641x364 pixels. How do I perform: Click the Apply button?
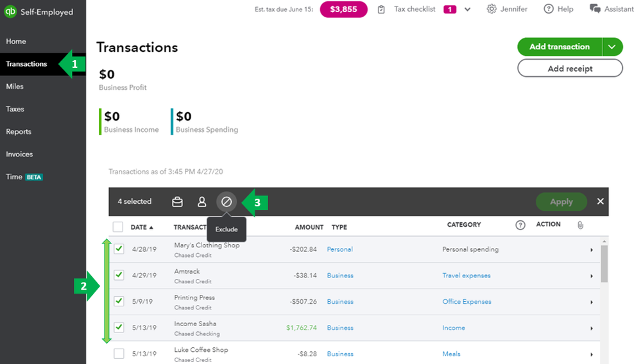561,202
